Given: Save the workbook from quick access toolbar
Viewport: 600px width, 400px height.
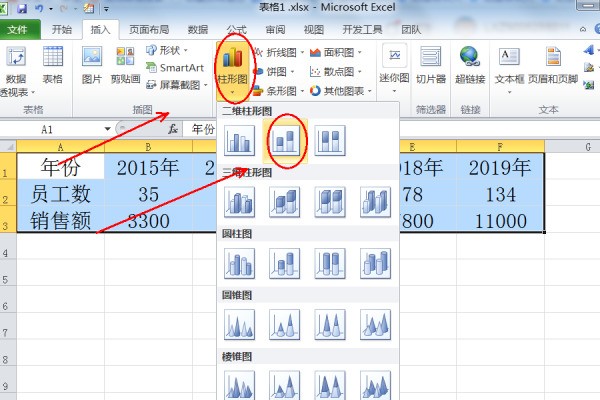Looking at the screenshot, I should click(22, 8).
